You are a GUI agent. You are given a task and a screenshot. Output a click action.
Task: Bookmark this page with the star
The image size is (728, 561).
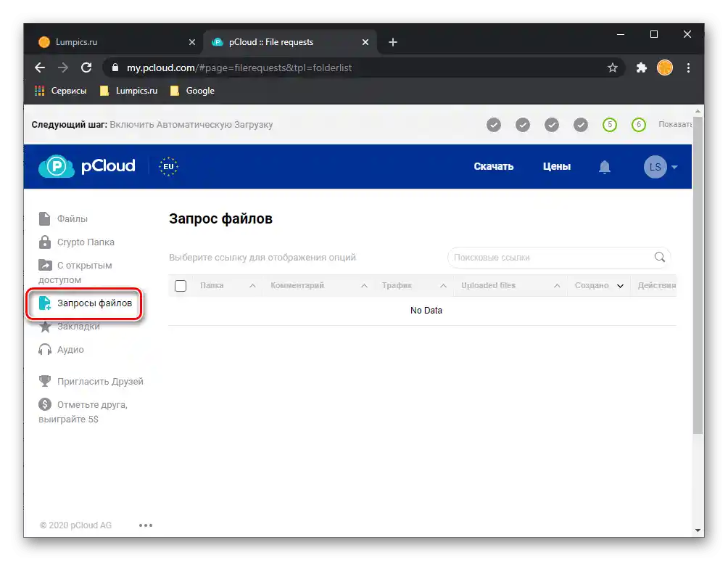coord(613,68)
